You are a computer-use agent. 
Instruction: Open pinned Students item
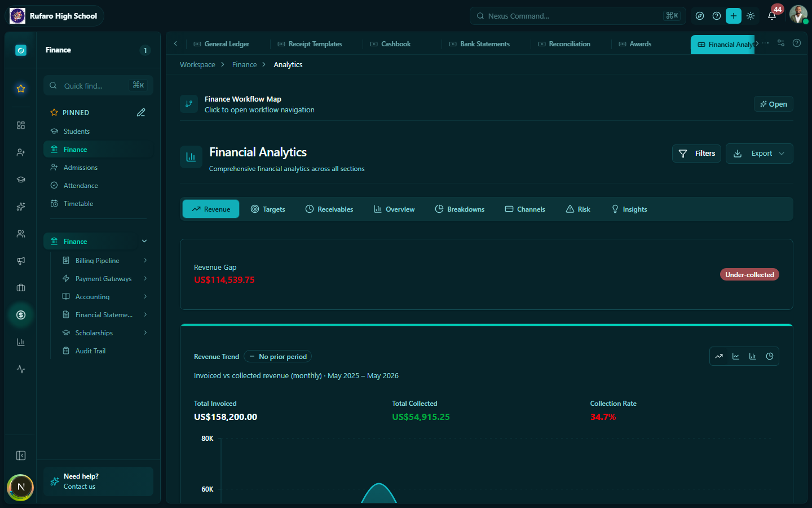[x=98, y=132]
